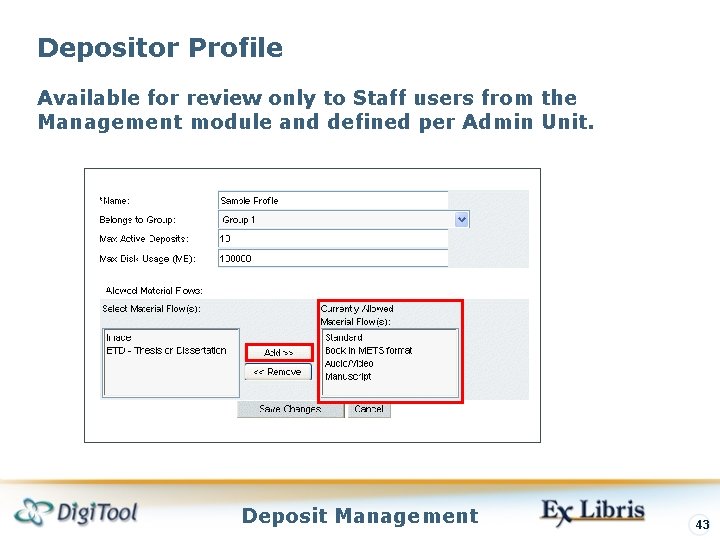
Task: Select Book in METS format entry
Action: pos(368,350)
